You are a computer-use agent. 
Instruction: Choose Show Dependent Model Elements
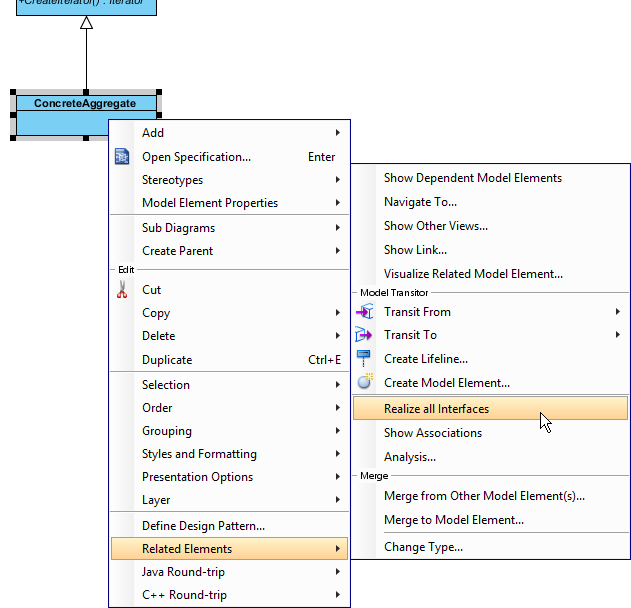point(491,178)
